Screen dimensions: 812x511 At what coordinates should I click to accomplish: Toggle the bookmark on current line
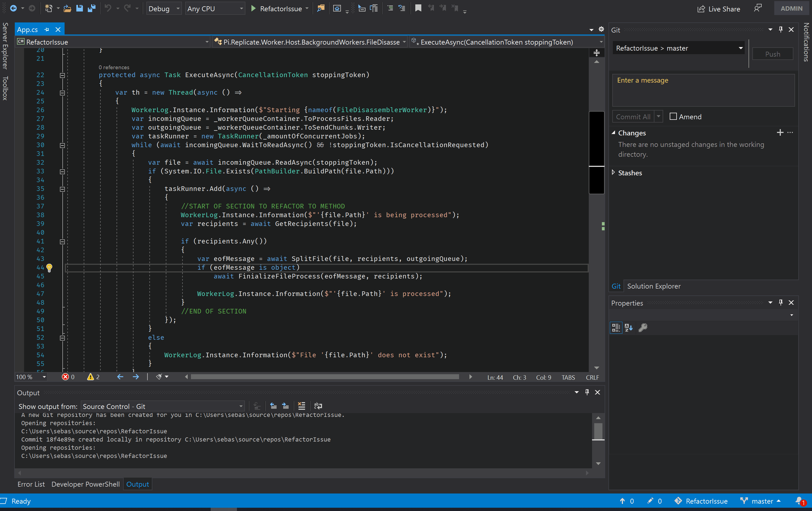[x=418, y=8]
